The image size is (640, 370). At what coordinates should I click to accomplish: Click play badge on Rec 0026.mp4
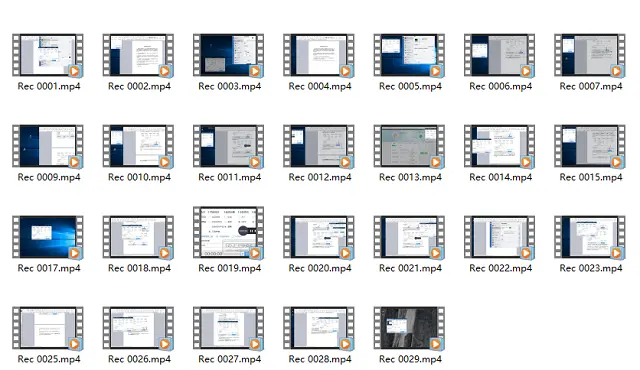click(x=164, y=344)
